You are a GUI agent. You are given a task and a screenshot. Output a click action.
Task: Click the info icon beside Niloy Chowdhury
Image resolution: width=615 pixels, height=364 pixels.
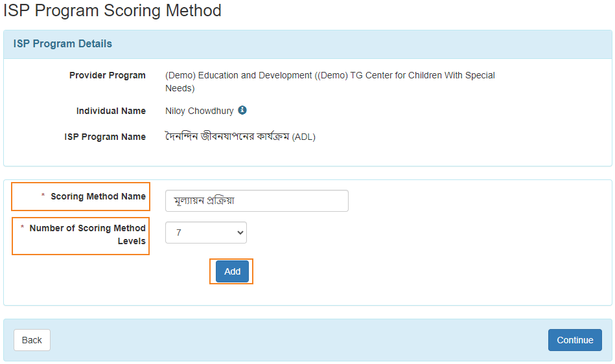pos(242,110)
